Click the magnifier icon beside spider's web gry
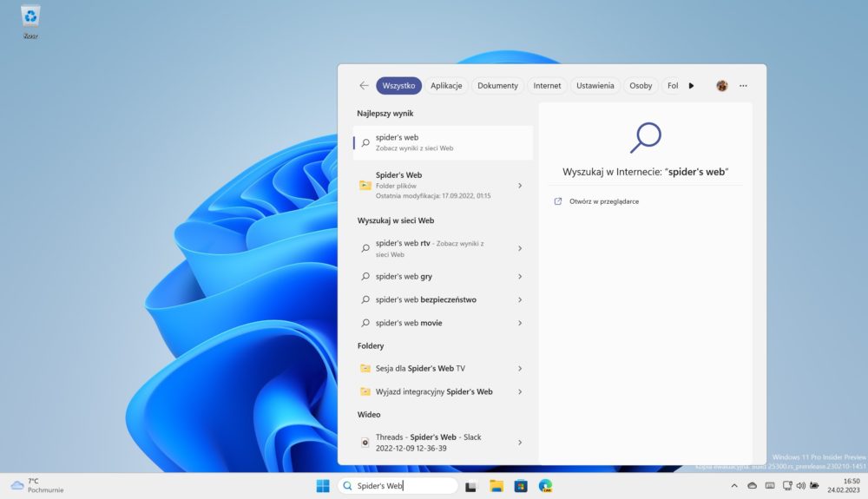Image resolution: width=868 pixels, height=499 pixels. [365, 276]
